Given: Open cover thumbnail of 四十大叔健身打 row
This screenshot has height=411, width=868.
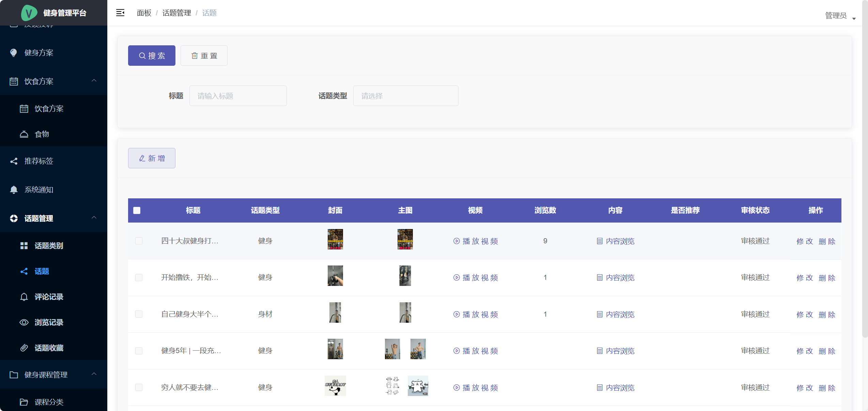Looking at the screenshot, I should [335, 239].
